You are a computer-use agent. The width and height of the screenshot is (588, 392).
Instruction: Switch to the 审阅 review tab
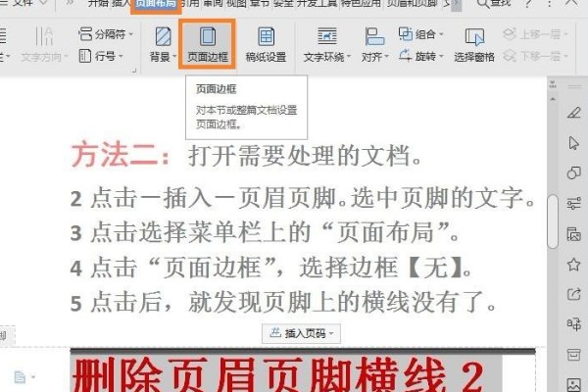(x=213, y=3)
